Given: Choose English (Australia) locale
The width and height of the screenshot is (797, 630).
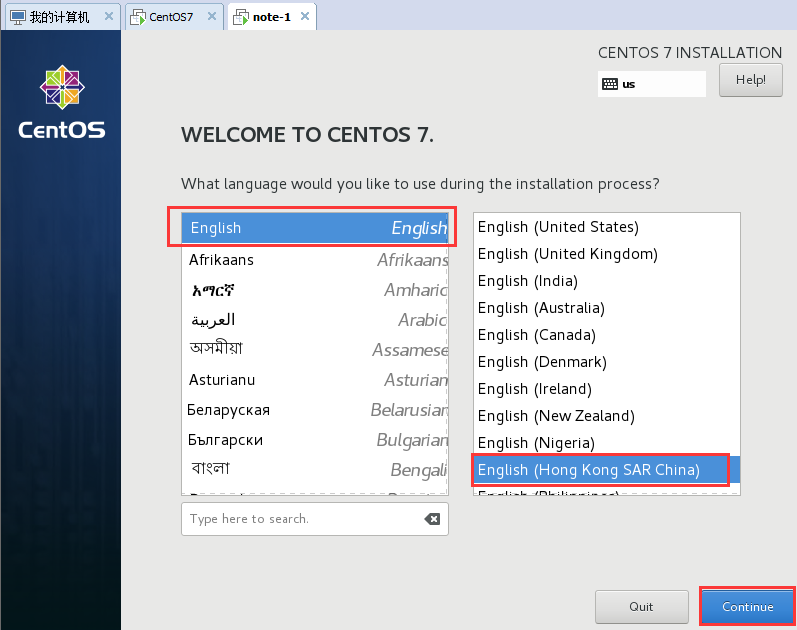Looking at the screenshot, I should pyautogui.click(x=606, y=308).
